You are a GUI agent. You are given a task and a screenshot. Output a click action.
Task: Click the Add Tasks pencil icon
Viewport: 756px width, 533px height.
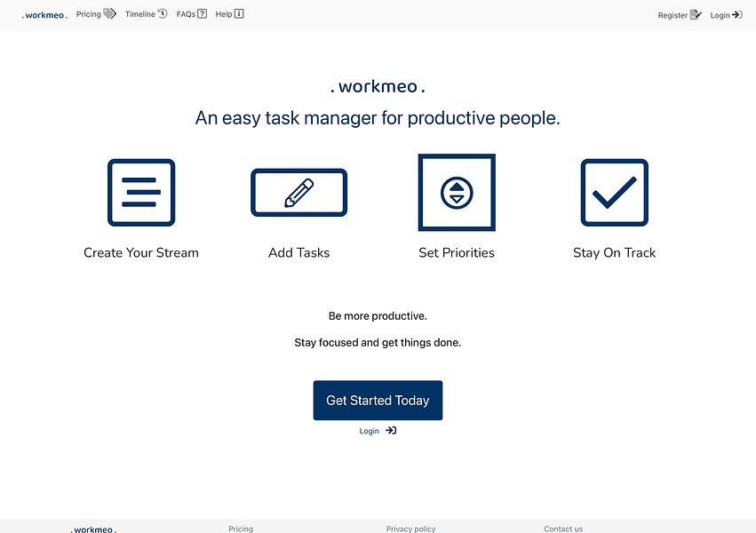pos(298,192)
